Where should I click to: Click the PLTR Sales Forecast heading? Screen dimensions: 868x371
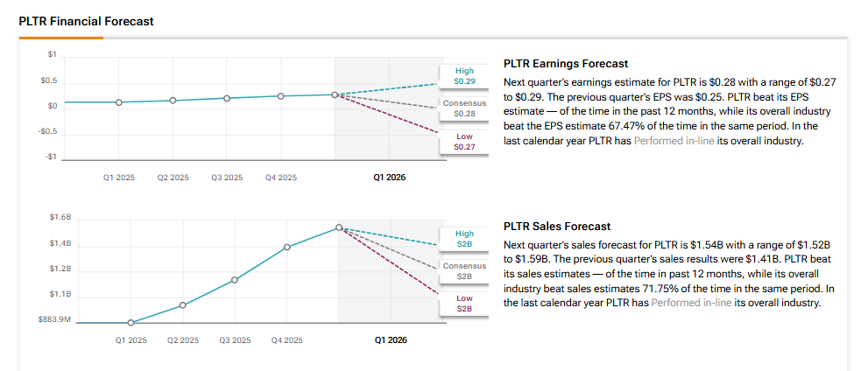(557, 227)
